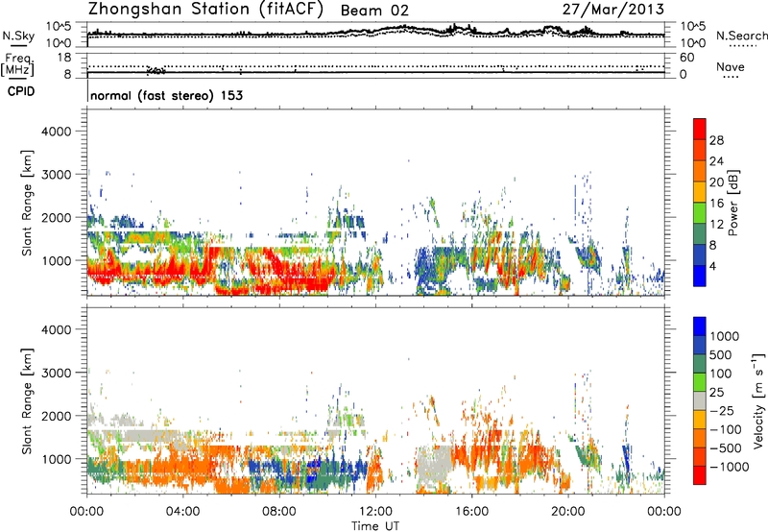Select 'Slant Range [km]' label of power panel

[27, 203]
